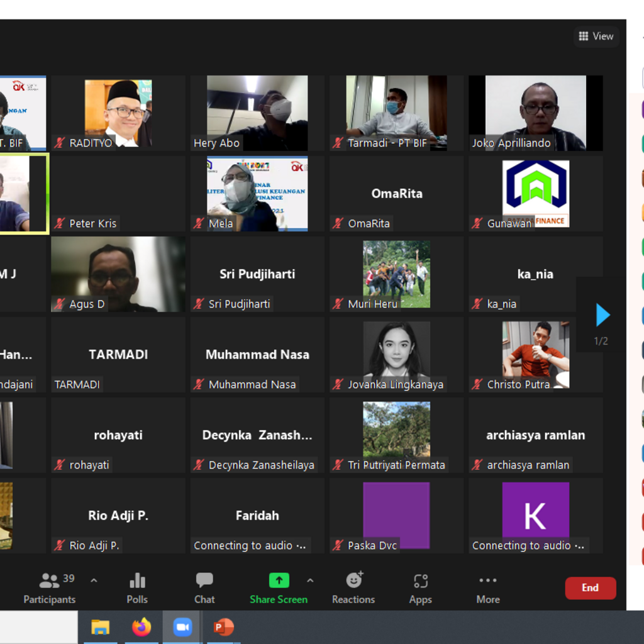This screenshot has height=644, width=644.
Task: Click the red End meeting button
Action: (590, 588)
